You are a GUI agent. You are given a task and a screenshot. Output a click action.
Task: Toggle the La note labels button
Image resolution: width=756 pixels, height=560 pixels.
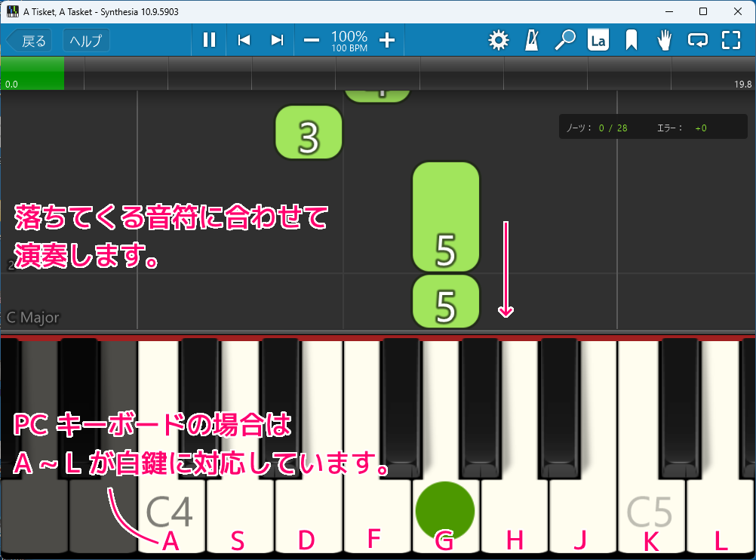tap(598, 41)
